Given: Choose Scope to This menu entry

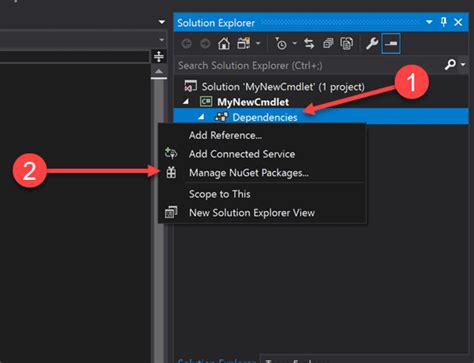Looking at the screenshot, I should click(262, 194).
